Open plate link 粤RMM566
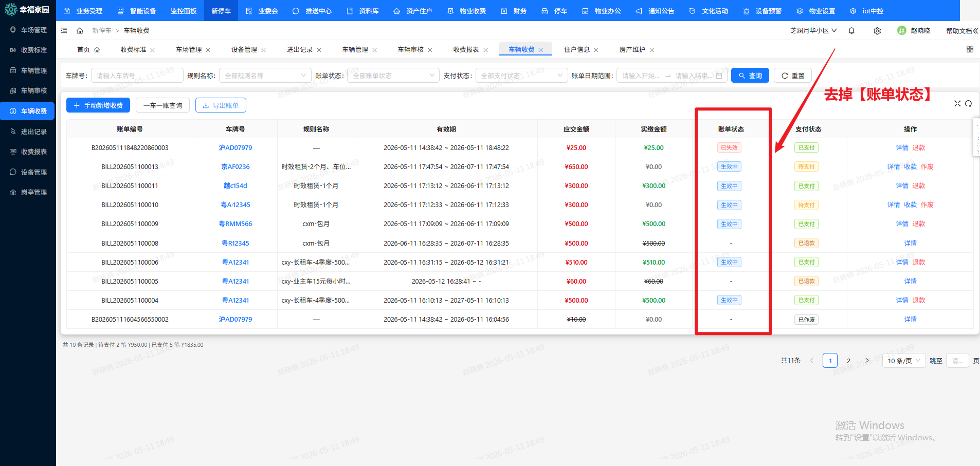Image resolution: width=980 pixels, height=466 pixels. pyautogui.click(x=235, y=224)
